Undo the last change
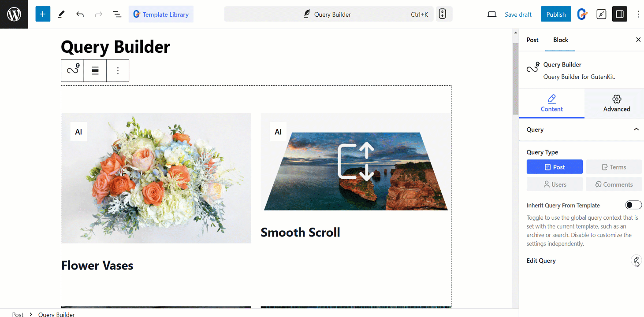 tap(80, 14)
